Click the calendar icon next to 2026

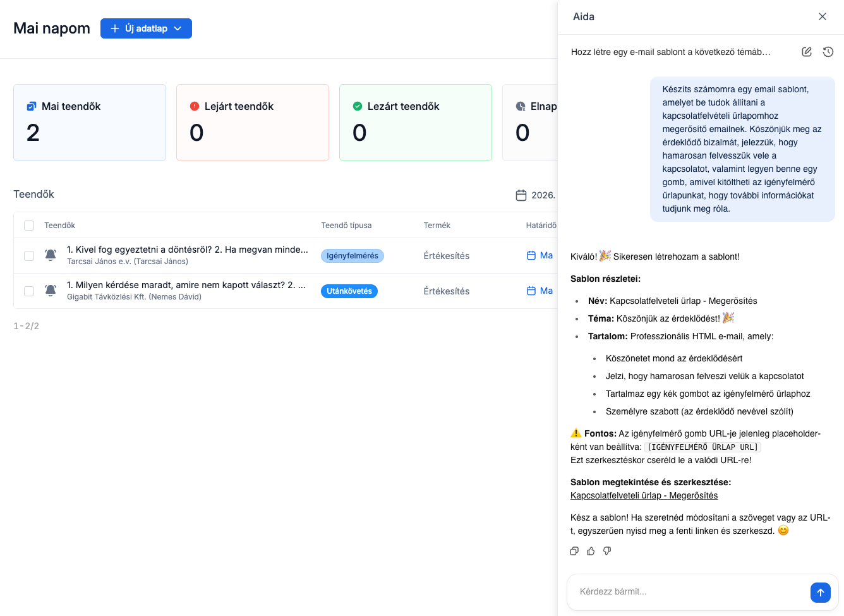pyautogui.click(x=521, y=195)
